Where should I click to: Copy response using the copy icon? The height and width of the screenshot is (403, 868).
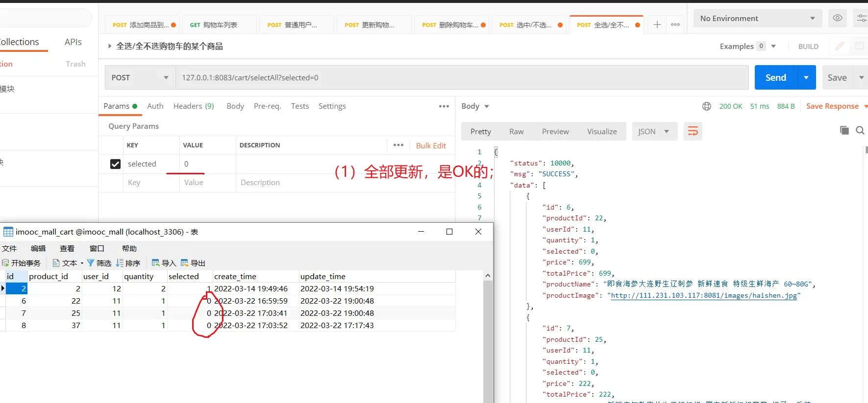[x=844, y=130]
